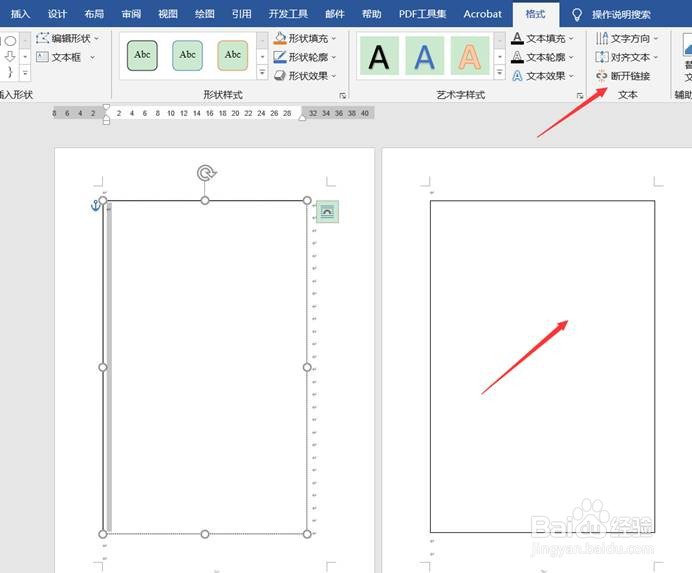Open the 艺术字样式 dialog launcher

580,95
